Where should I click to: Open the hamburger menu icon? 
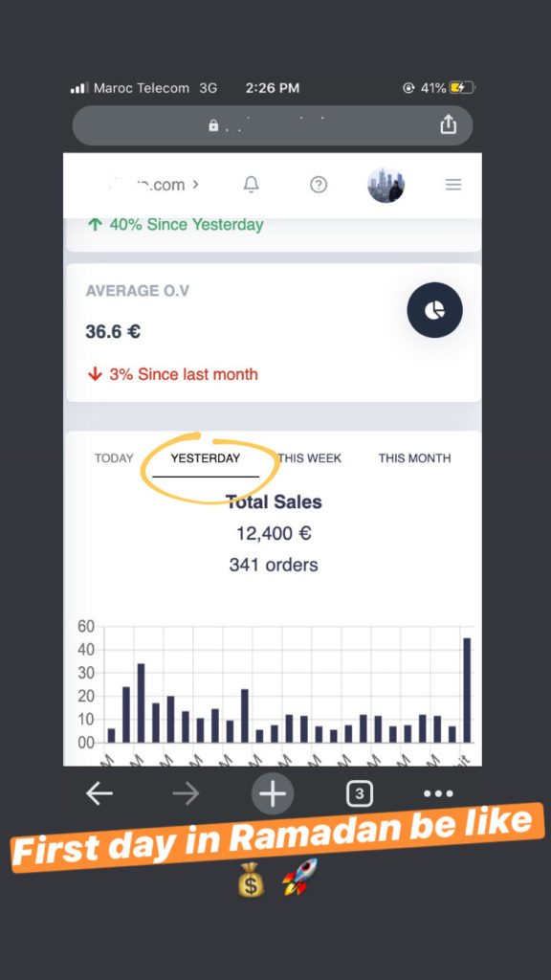[452, 185]
